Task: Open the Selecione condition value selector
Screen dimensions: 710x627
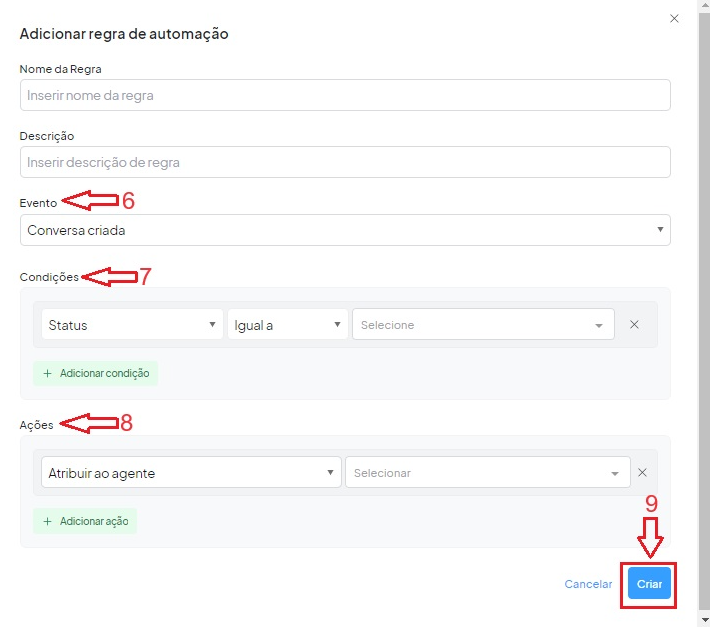Action: tap(482, 325)
